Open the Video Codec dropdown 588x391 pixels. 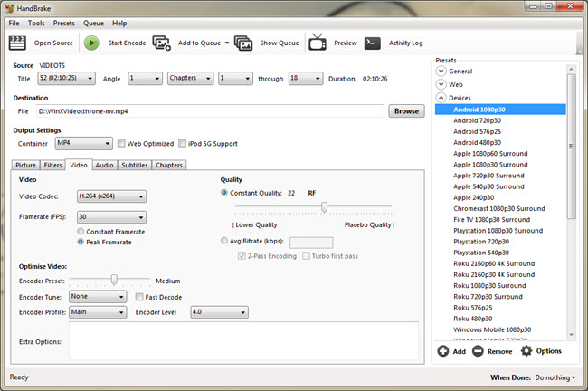pyautogui.click(x=112, y=196)
